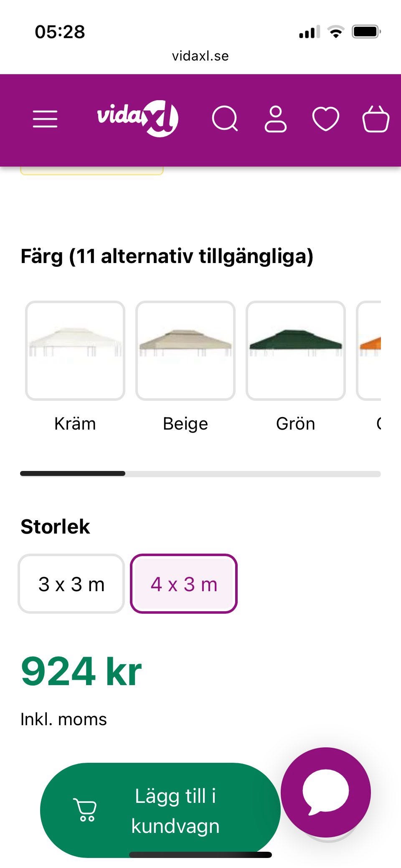Viewport: 401px width, 868px height.
Task: Tap the vidaxl.se address bar
Action: 200,56
